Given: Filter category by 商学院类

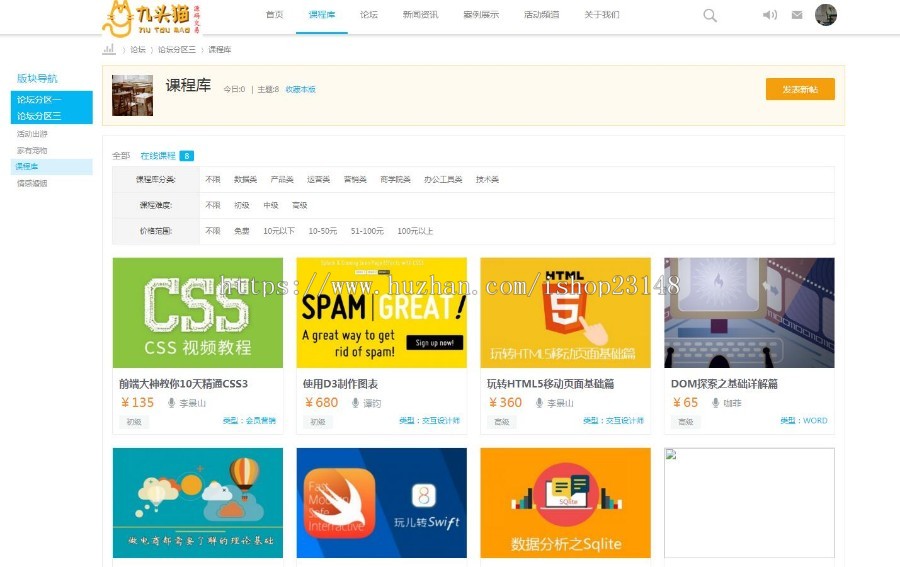Looking at the screenshot, I should click(x=395, y=180).
